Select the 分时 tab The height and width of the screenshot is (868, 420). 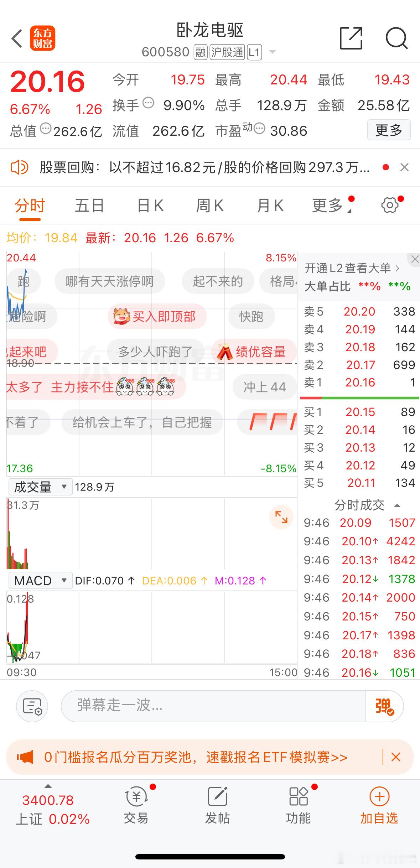coord(30,206)
